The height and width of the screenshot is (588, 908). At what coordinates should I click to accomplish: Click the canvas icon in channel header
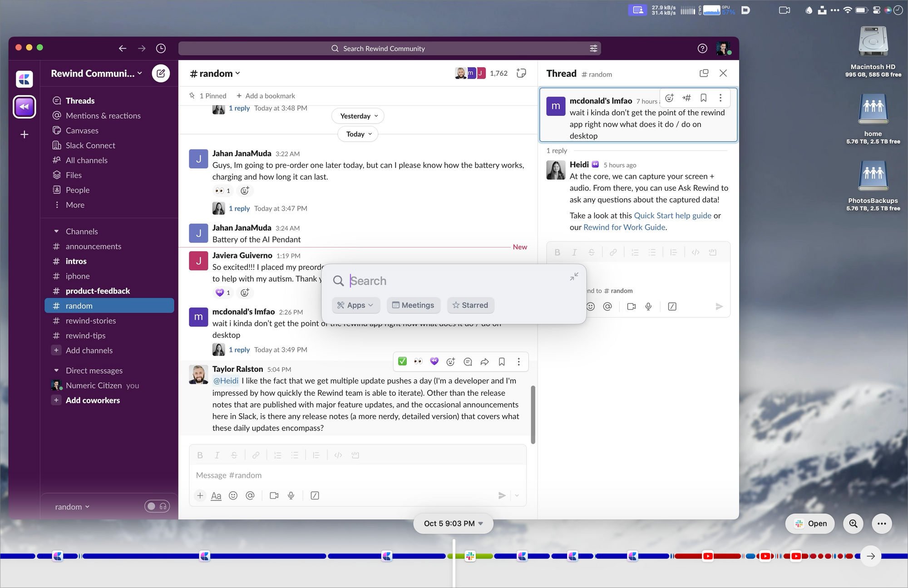tap(521, 73)
